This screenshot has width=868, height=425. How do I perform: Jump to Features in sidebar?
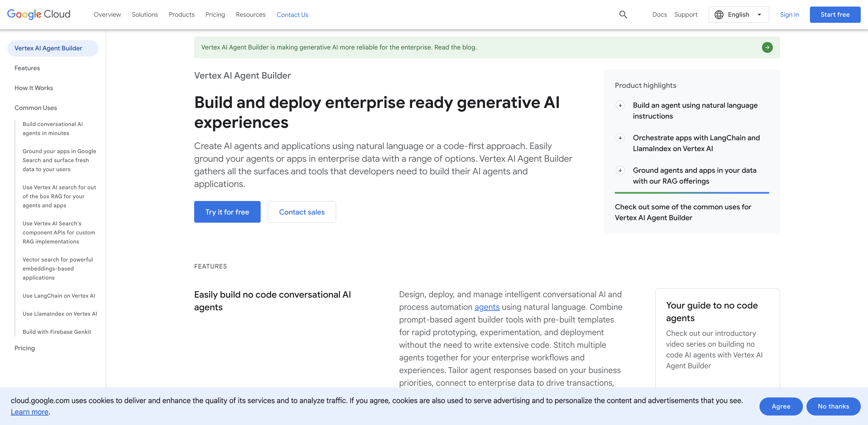pyautogui.click(x=27, y=68)
